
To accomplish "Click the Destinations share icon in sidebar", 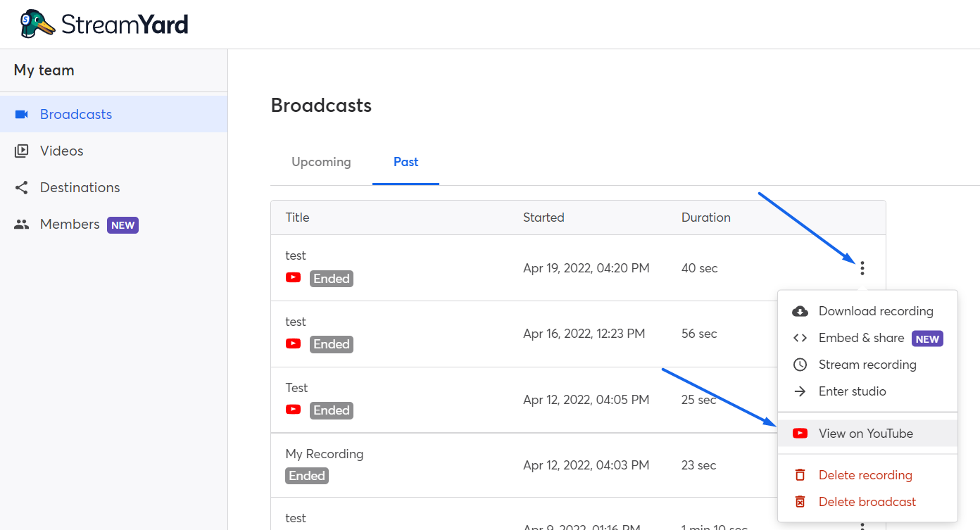I will pyautogui.click(x=21, y=187).
